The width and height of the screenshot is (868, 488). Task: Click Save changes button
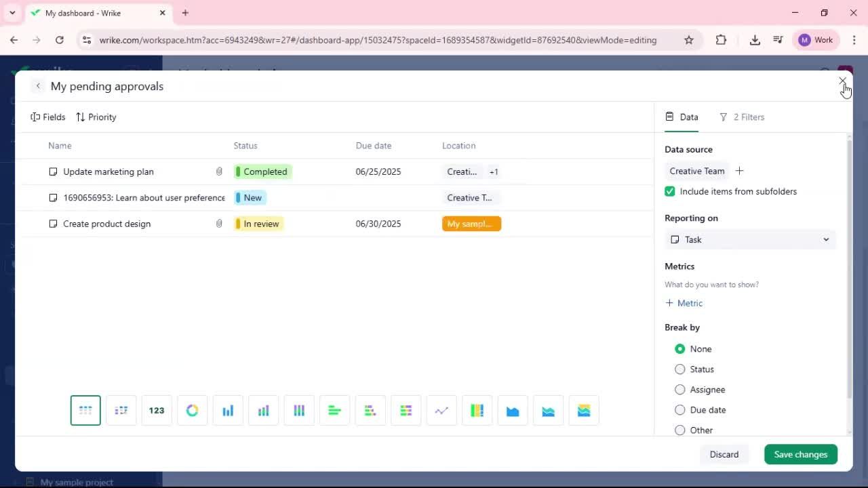coord(801,454)
